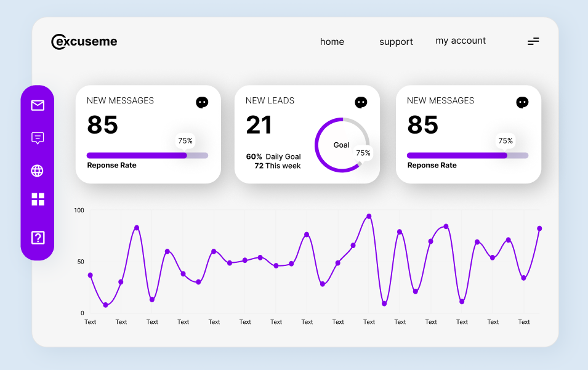Open the hamburger menu at top right
Viewport: 588px width, 370px height.
(533, 41)
